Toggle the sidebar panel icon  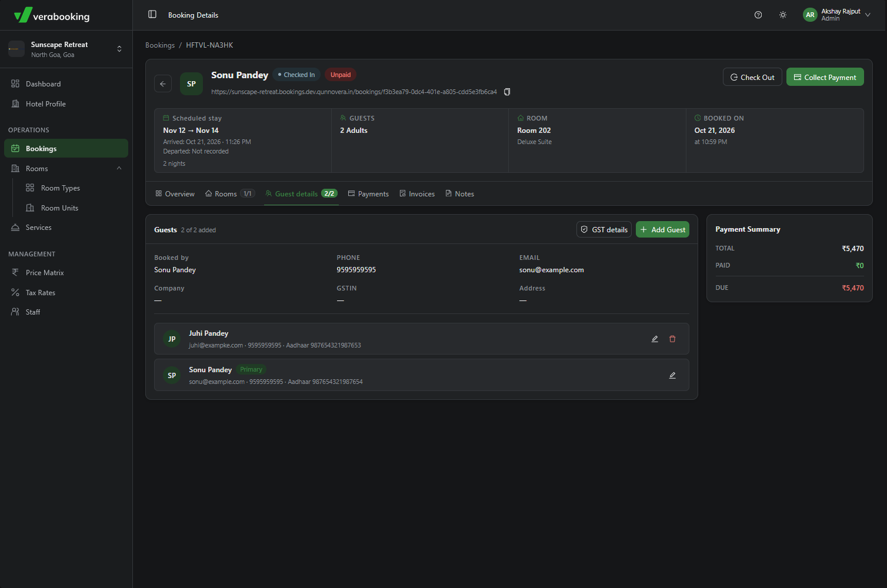(152, 15)
